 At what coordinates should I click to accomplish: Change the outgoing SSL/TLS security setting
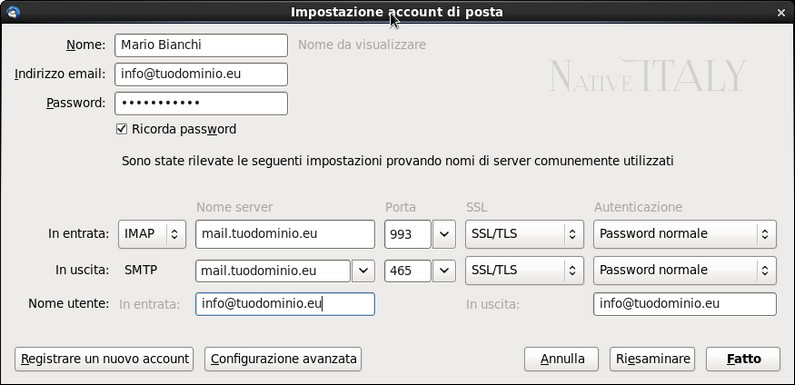(524, 270)
